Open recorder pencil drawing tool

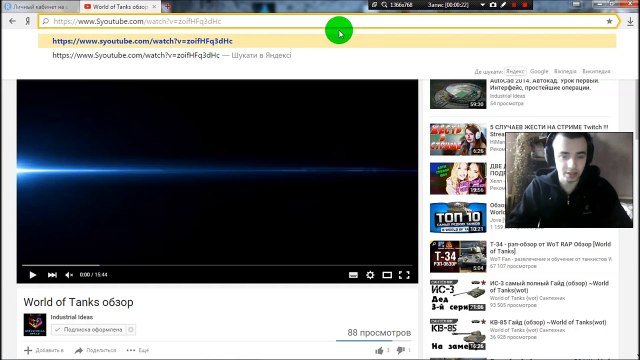pyautogui.click(x=503, y=5)
